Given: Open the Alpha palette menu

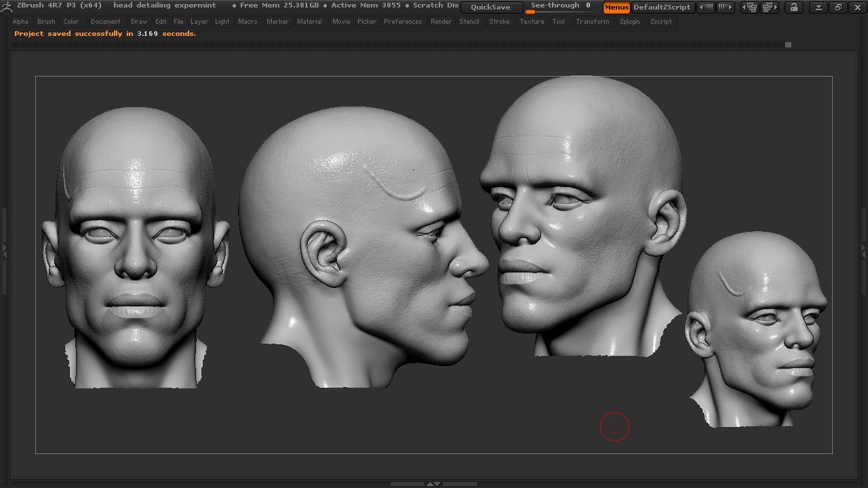Looking at the screenshot, I should (20, 22).
